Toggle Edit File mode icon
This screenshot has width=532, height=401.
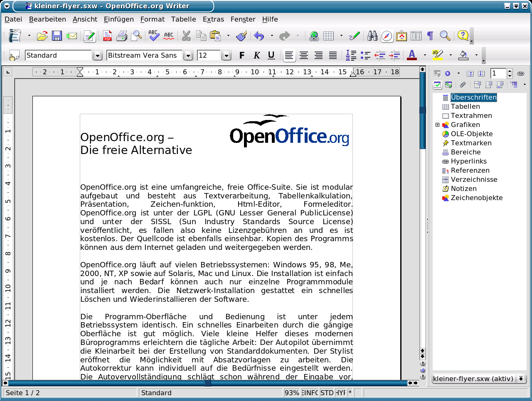89,36
